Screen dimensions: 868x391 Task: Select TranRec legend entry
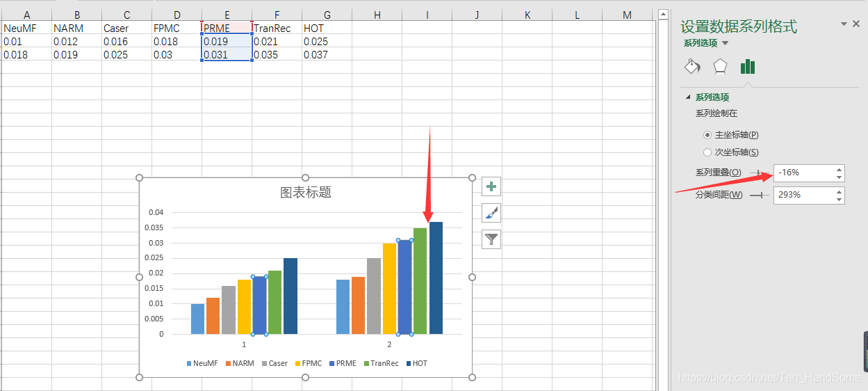380,363
